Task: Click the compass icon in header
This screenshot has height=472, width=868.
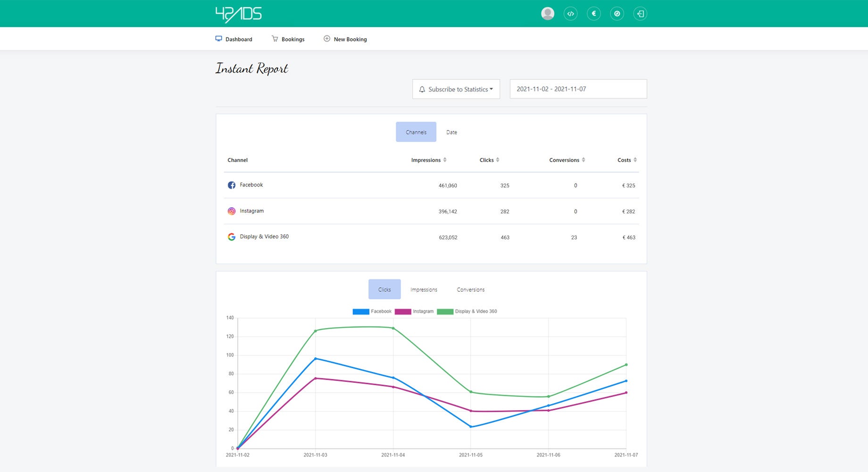Action: pyautogui.click(x=617, y=14)
